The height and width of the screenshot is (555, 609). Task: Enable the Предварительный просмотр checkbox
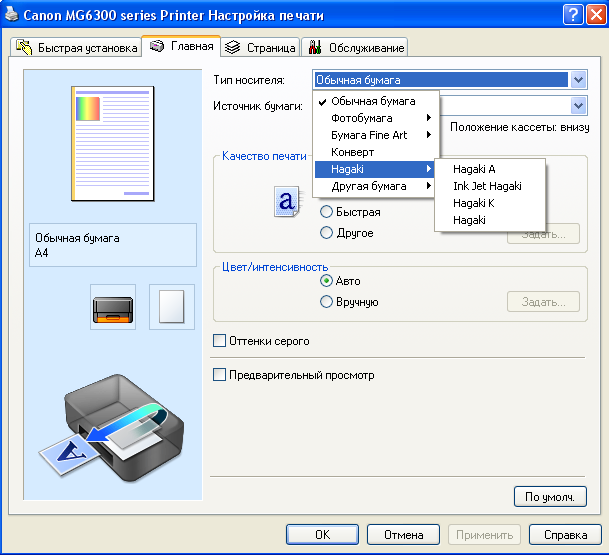pos(219,375)
